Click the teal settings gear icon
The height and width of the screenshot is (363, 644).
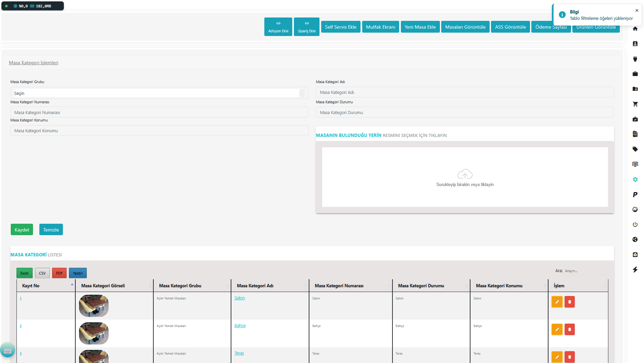[635, 179]
